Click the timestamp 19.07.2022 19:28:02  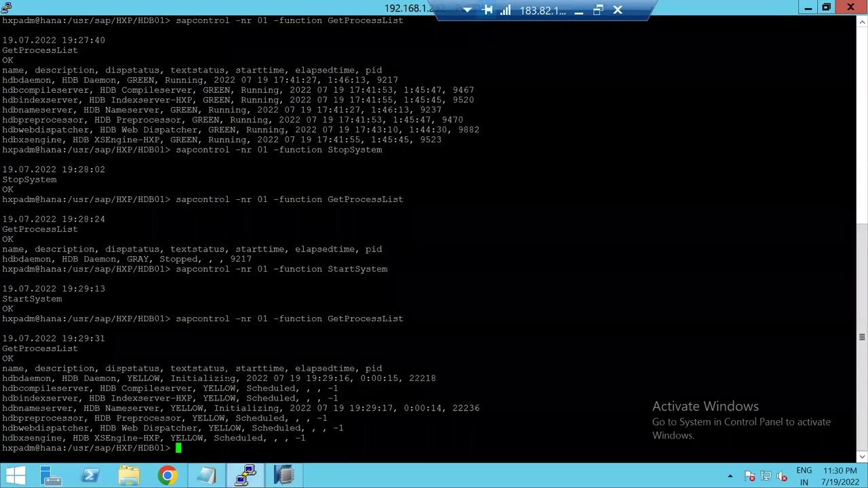coord(54,169)
